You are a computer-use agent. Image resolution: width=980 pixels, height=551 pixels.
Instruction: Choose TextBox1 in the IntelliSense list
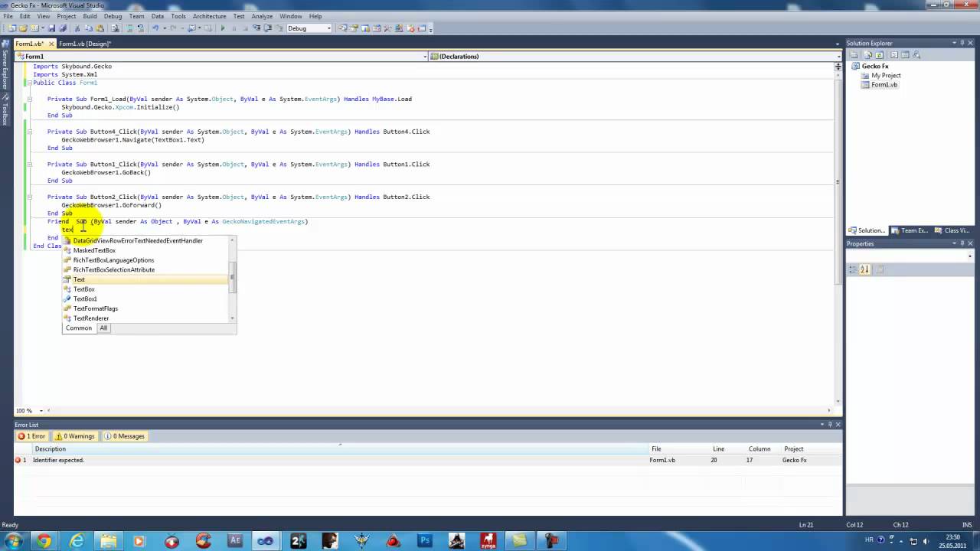coord(146,299)
